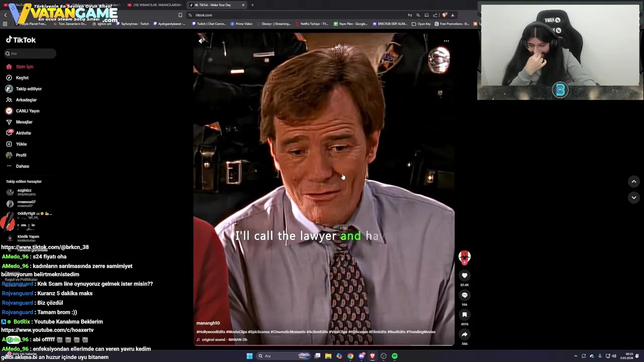Share the video with arrow icon

pos(464,334)
